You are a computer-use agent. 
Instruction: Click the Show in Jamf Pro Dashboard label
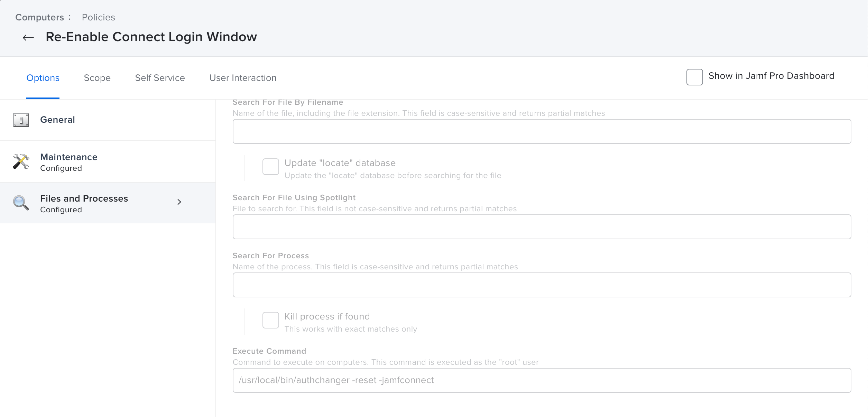coord(771,76)
